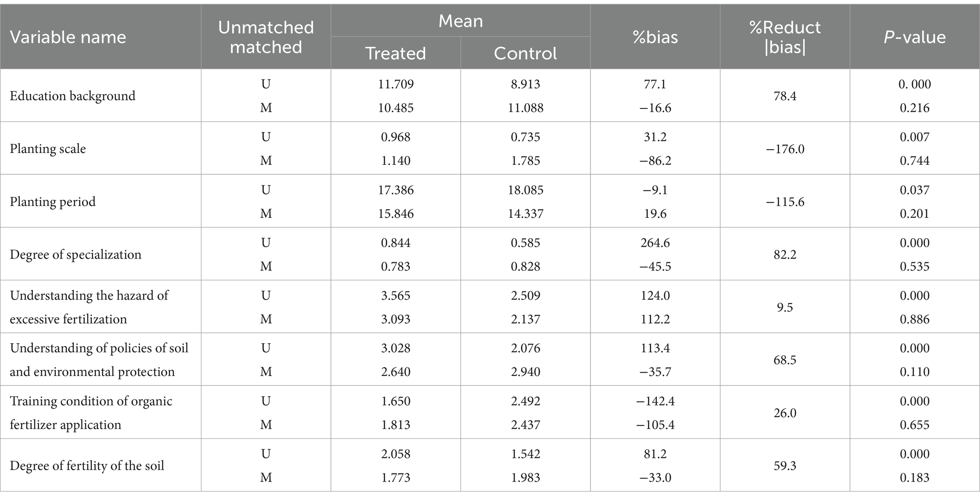This screenshot has width=980, height=500.
Task: Click the "Planting period" row label
Action: (x=53, y=202)
